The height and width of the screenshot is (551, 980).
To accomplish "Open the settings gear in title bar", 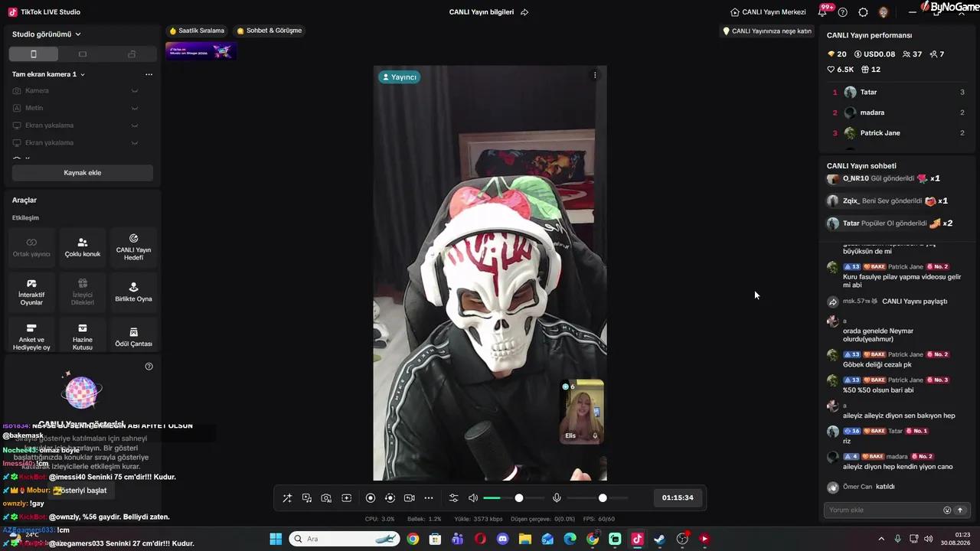I will click(x=863, y=12).
